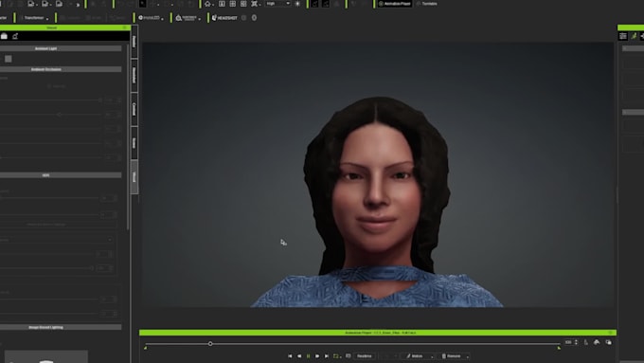The width and height of the screenshot is (644, 363).
Task: Open the High render quality dropdown
Action: [278, 4]
